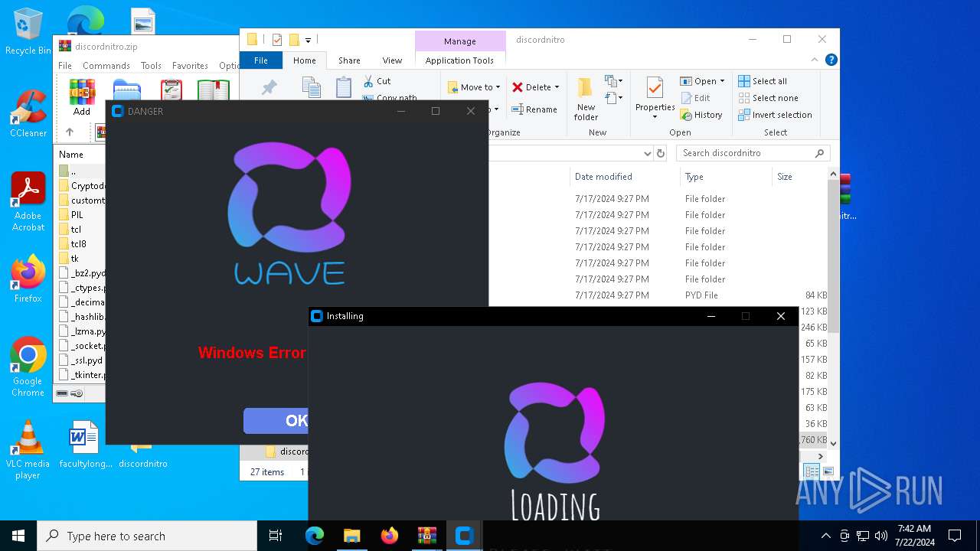Open Microsoft Edge from taskbar

315,536
